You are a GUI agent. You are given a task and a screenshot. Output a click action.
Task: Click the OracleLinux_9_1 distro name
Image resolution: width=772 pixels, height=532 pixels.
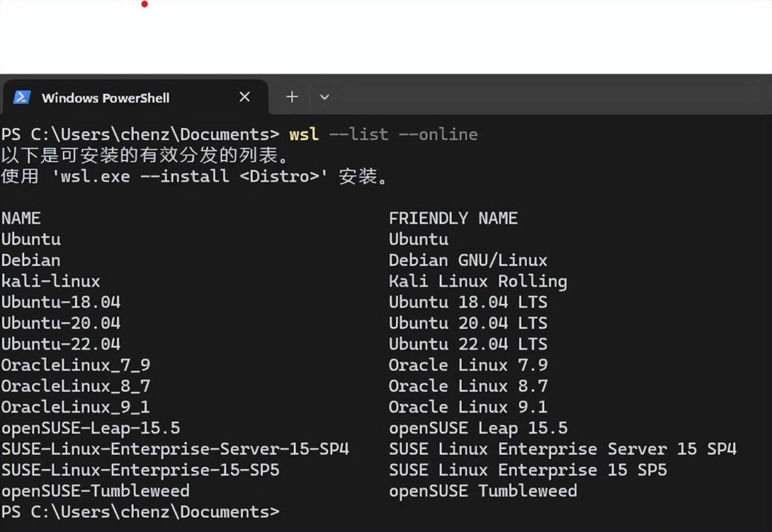(75, 407)
